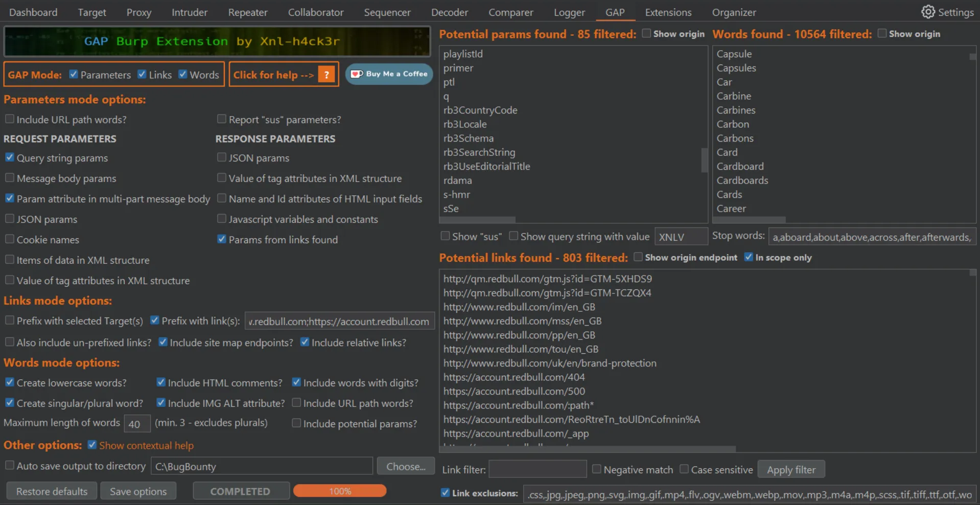The width and height of the screenshot is (980, 505).
Task: Toggle In scope only checkbox
Action: [x=749, y=257]
